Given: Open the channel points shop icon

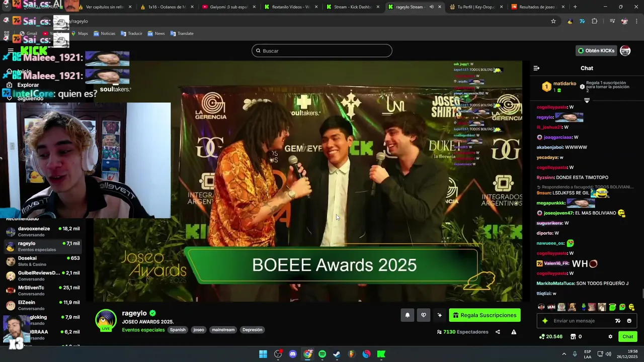Looking at the screenshot, I should pos(573,337).
